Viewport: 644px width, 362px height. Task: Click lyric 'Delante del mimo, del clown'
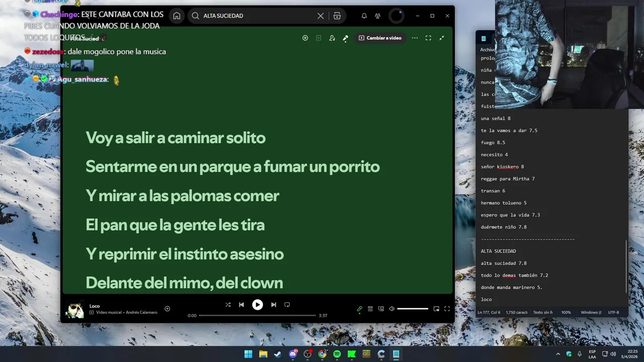point(184,283)
